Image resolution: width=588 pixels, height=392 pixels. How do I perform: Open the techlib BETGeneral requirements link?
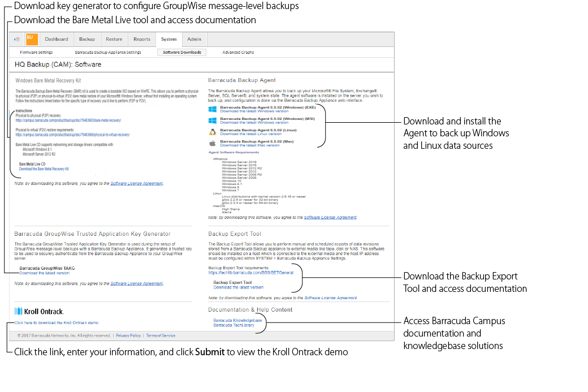pyautogui.click(x=251, y=273)
